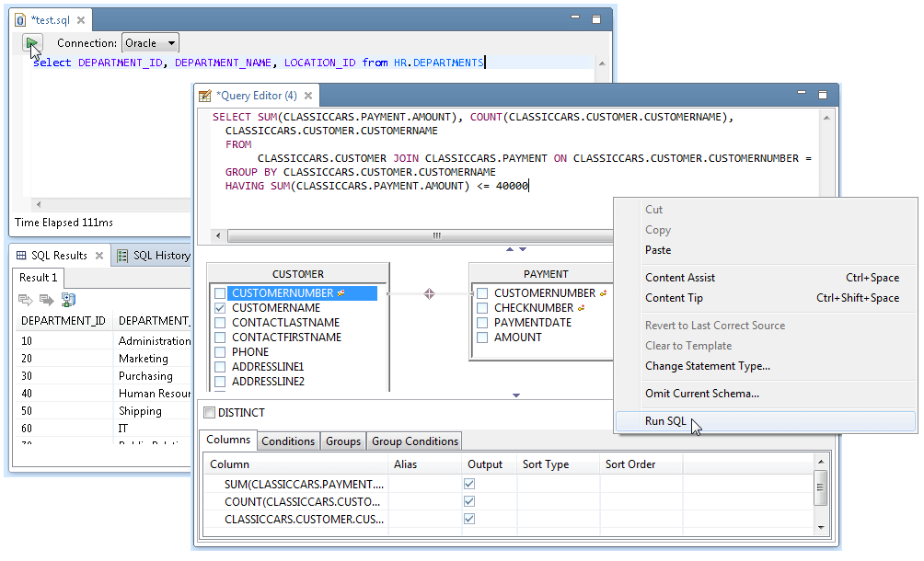Check the AMOUNT column box in PAYMENT
Viewport: 924px width, 561px height.
point(482,338)
